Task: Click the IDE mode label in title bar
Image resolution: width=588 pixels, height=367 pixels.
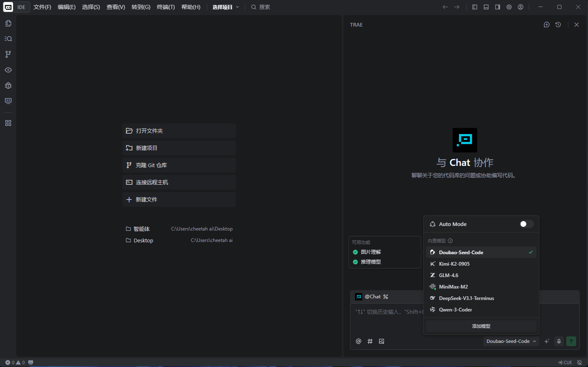Action: 21,7
